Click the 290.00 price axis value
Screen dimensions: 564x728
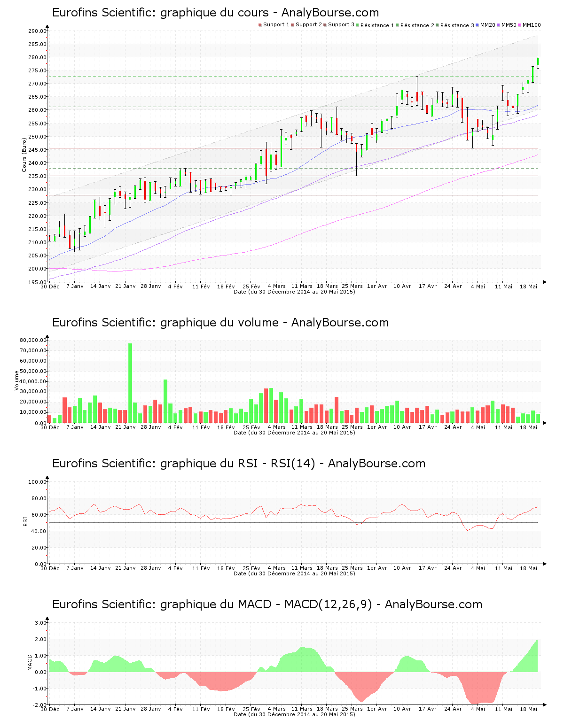coord(37,31)
